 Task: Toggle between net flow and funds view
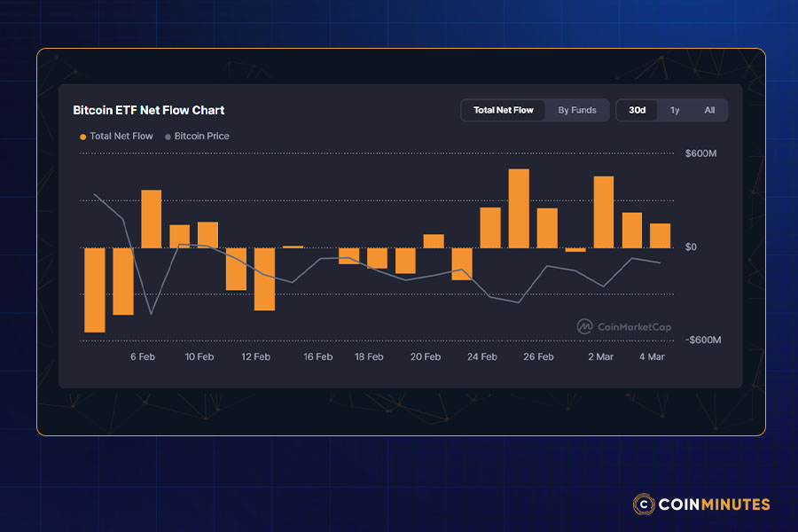577,110
